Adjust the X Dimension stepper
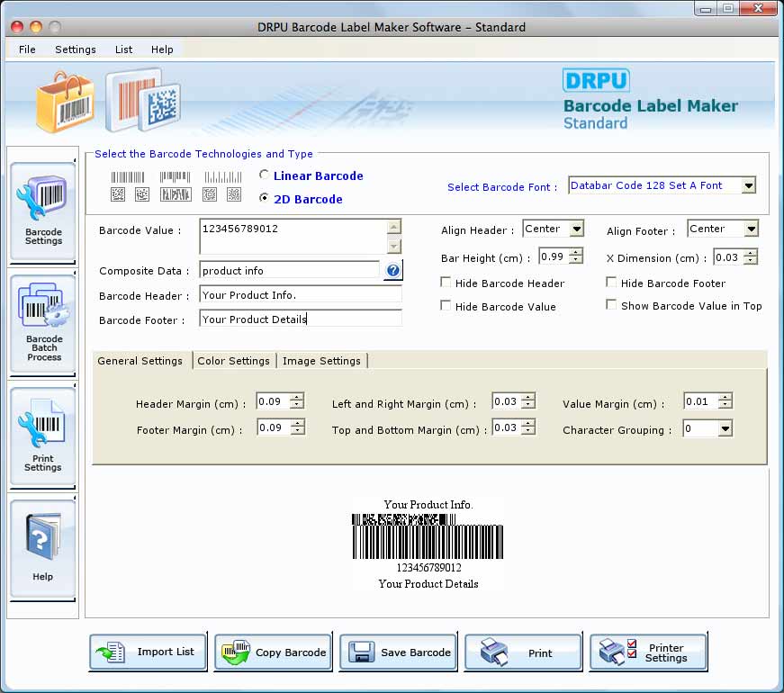 [x=751, y=257]
